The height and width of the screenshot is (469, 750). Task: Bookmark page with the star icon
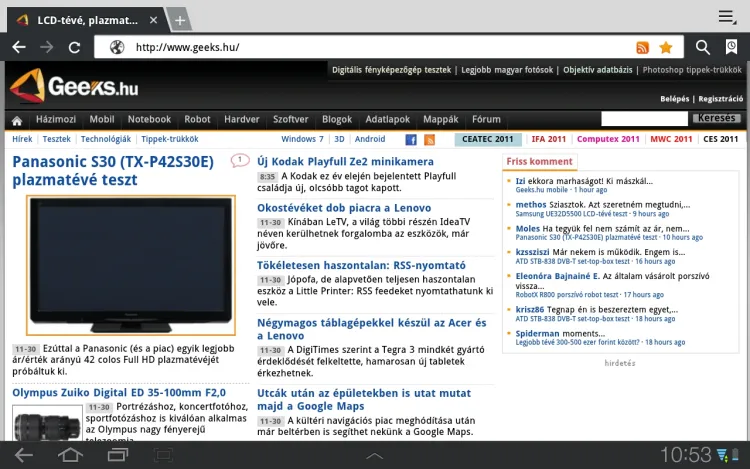(x=666, y=47)
